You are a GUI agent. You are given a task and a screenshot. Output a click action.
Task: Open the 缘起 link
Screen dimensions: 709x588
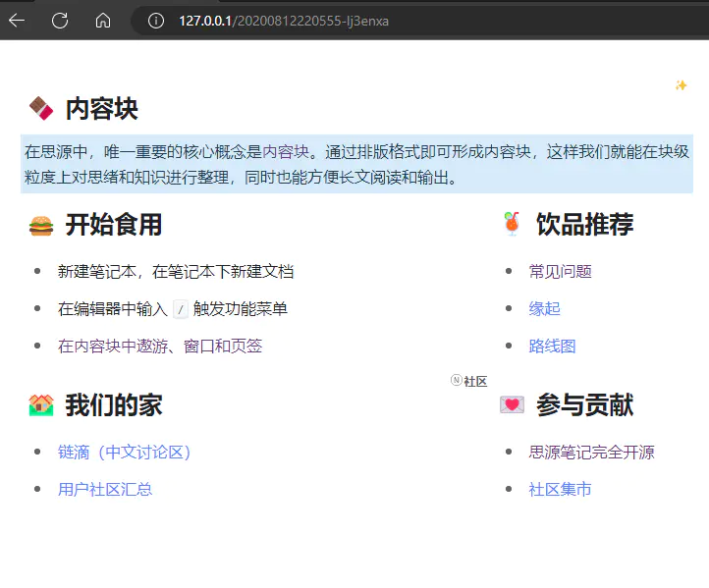(544, 309)
